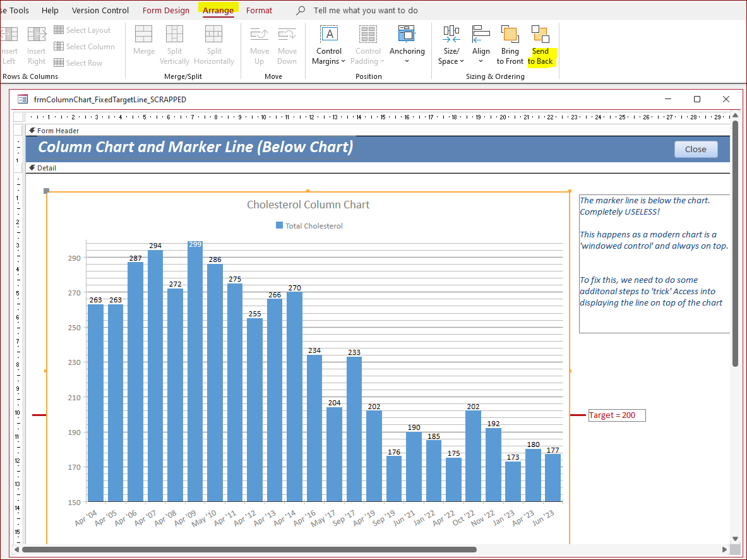Click the chart's top-left move handle
The image size is (747, 560).
[46, 191]
